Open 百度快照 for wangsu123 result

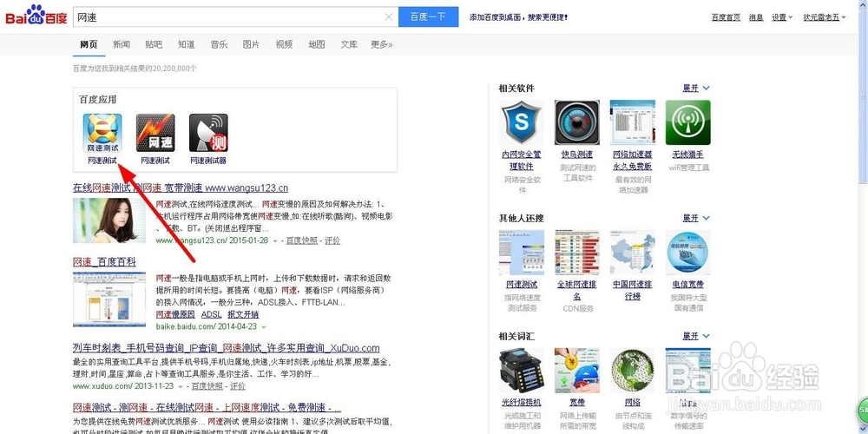point(302,240)
